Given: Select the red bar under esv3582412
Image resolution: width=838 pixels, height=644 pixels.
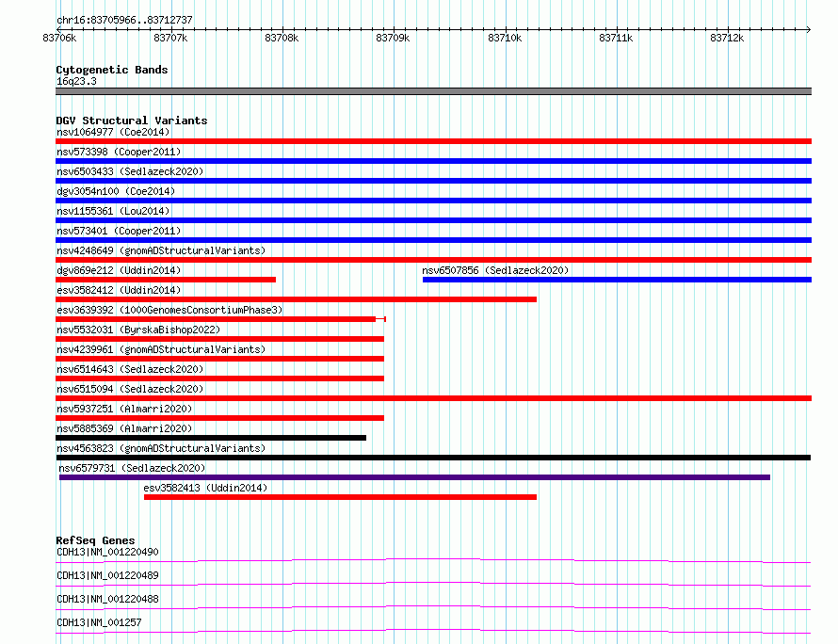Looking at the screenshot, I should pos(296,299).
